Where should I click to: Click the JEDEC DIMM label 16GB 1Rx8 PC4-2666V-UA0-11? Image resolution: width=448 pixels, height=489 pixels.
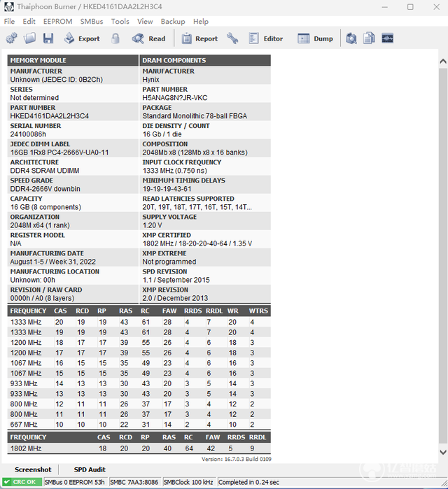[59, 153]
